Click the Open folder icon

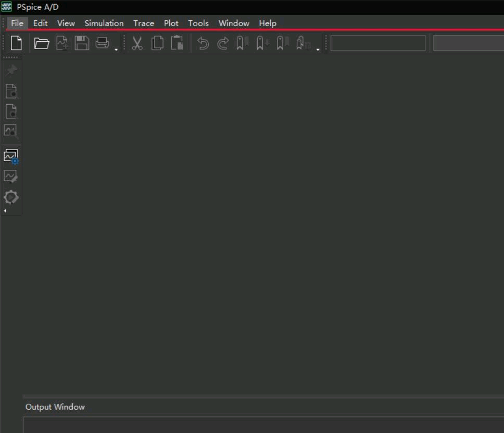(42, 43)
